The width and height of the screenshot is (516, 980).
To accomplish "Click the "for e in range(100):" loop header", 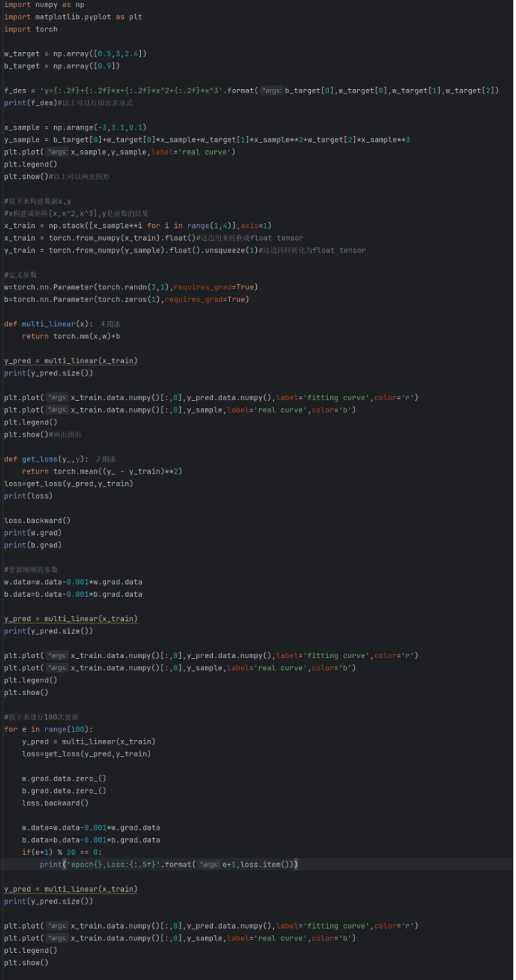I will [48, 729].
